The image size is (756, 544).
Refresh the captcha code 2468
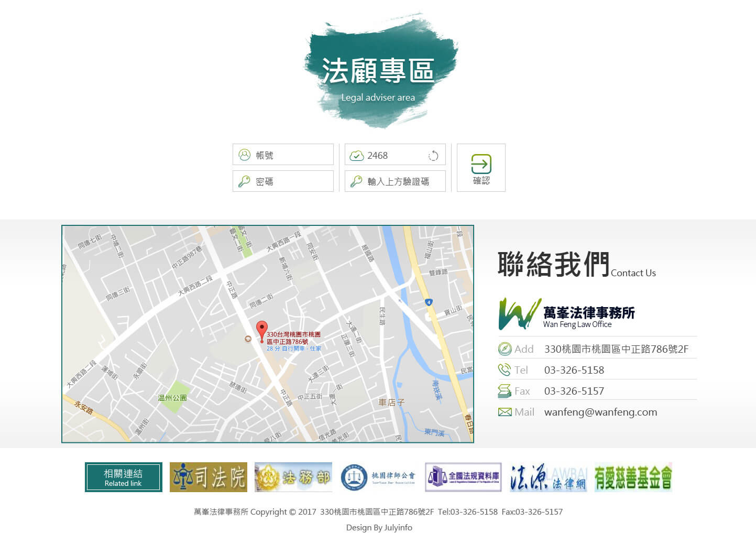click(x=433, y=155)
